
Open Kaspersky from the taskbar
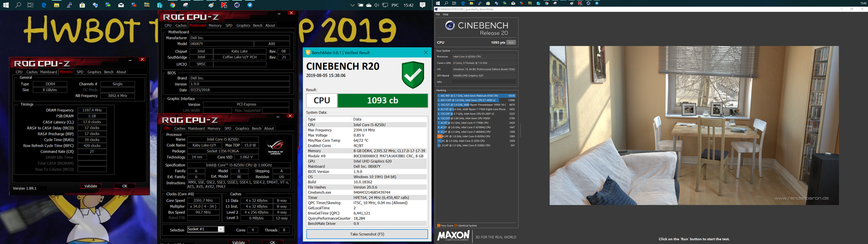point(224,5)
